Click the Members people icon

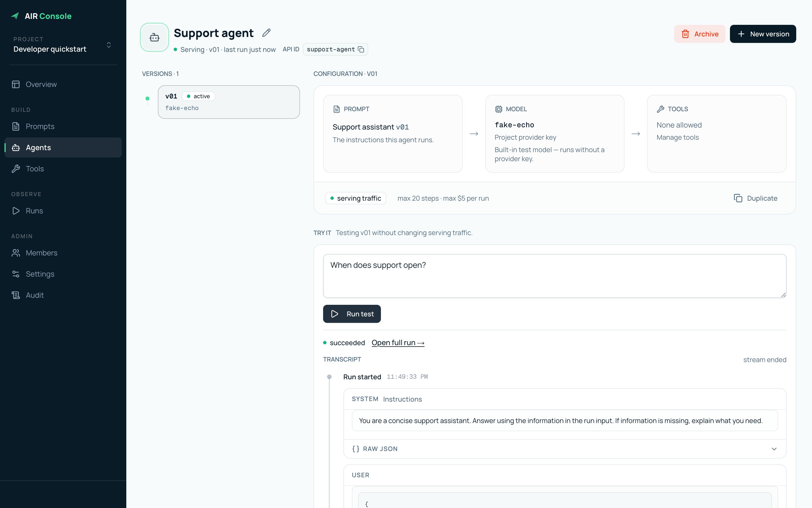[x=16, y=253]
